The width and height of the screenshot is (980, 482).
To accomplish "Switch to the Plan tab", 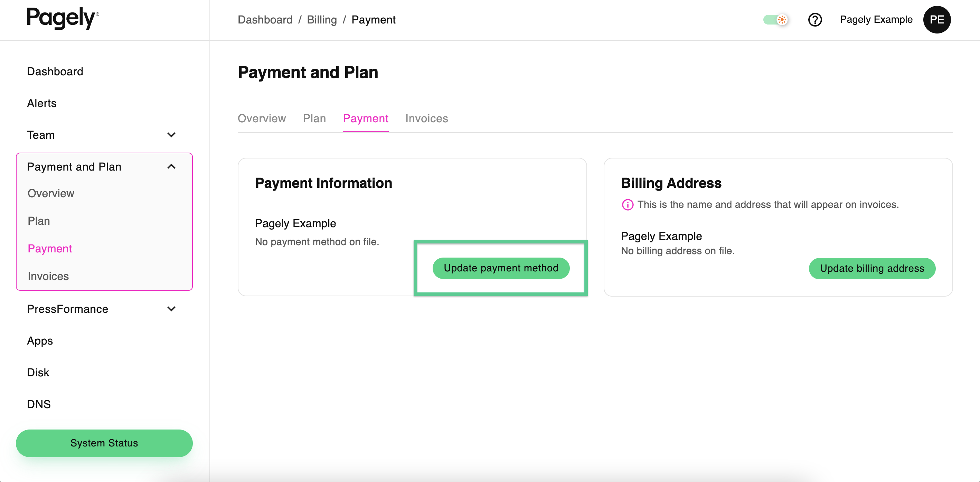I will pyautogui.click(x=314, y=118).
